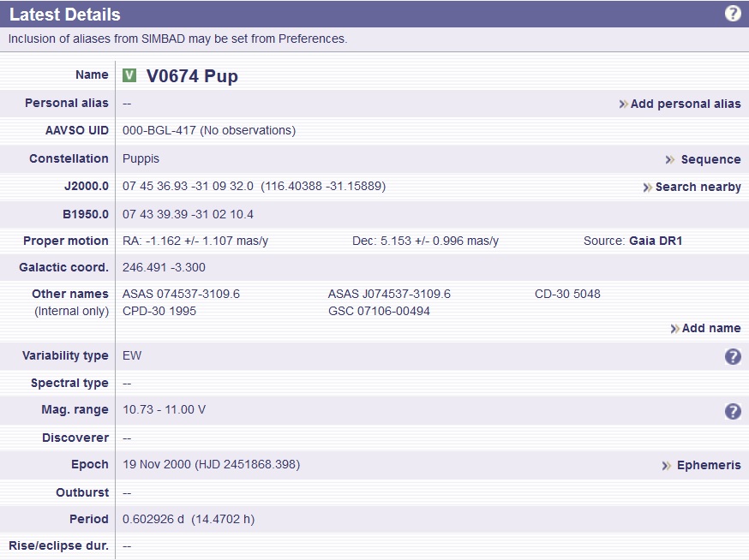This screenshot has height=560, width=749.
Task: Open the Ephemeris link
Action: pyautogui.click(x=709, y=465)
